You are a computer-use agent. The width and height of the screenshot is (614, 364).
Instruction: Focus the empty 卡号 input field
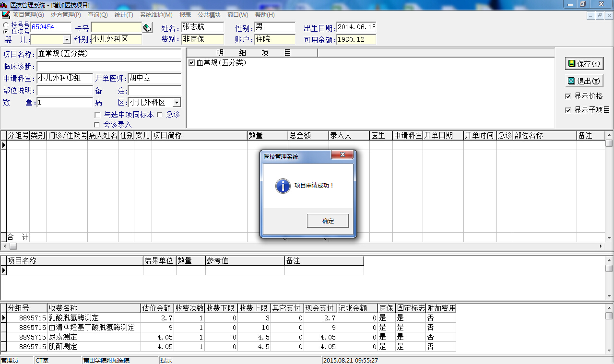(x=117, y=27)
